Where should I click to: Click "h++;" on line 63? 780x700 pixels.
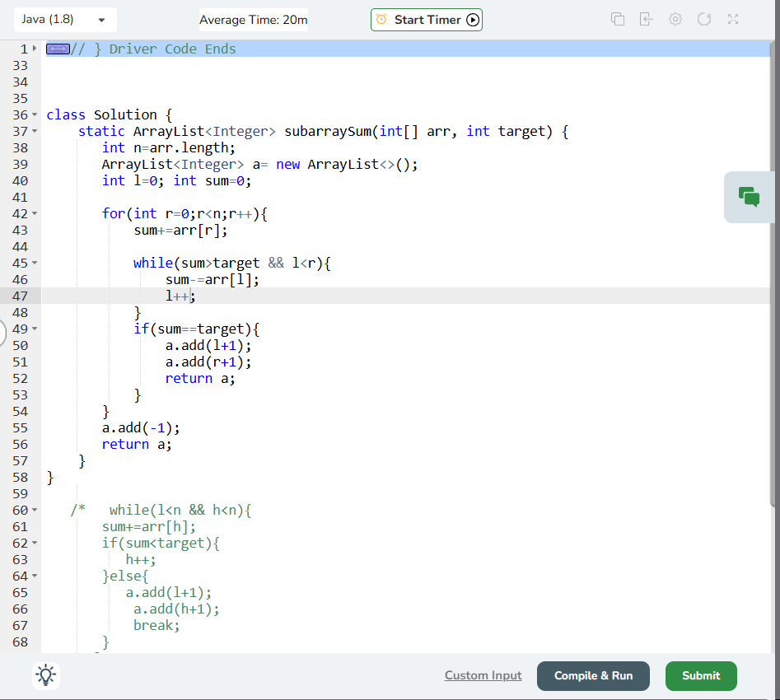click(x=141, y=560)
